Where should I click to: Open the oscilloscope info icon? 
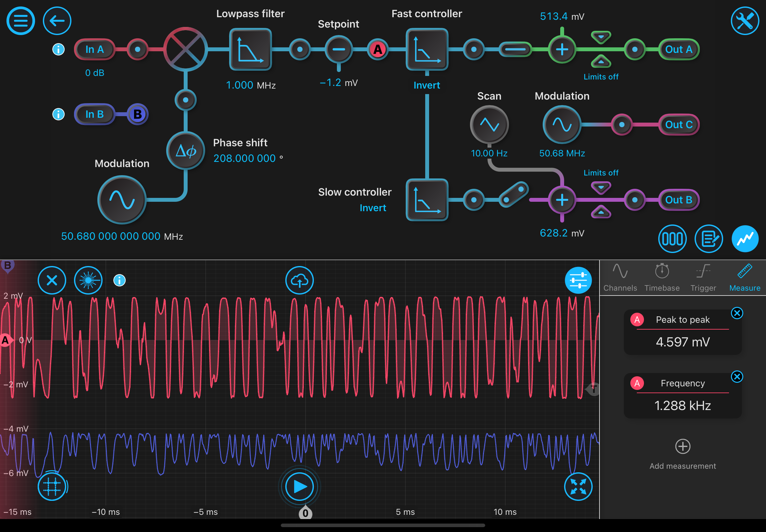tap(119, 280)
